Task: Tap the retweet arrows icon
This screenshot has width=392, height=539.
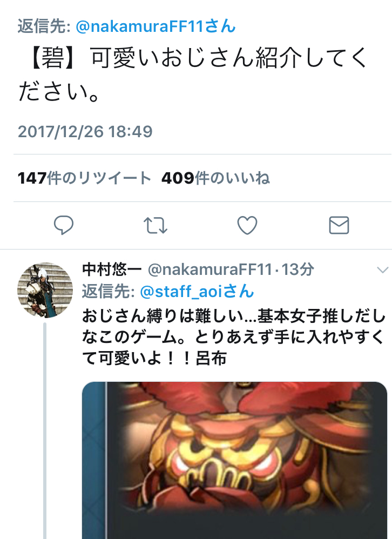Action: [x=156, y=226]
